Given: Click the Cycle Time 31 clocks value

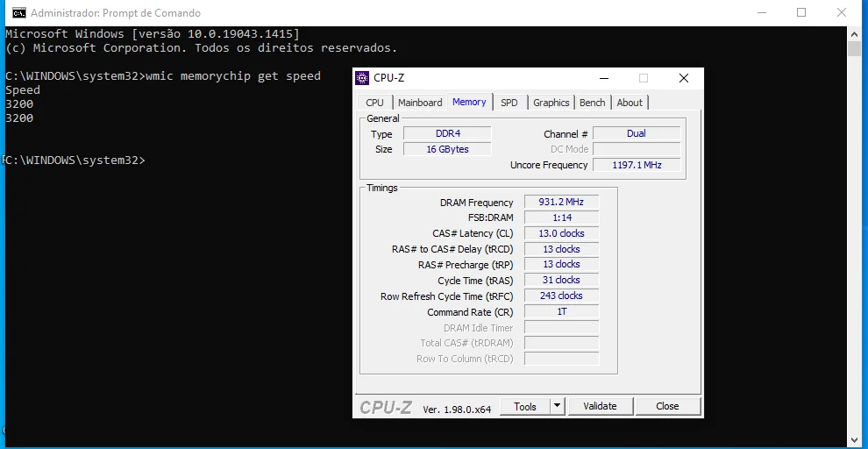Looking at the screenshot, I should pos(561,280).
